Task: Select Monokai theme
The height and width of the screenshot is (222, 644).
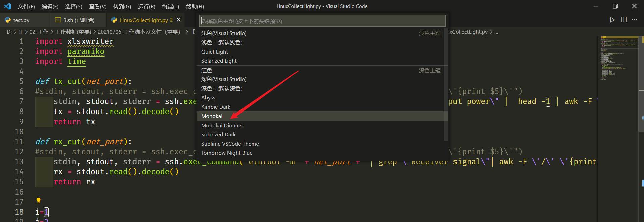Action: click(x=322, y=116)
